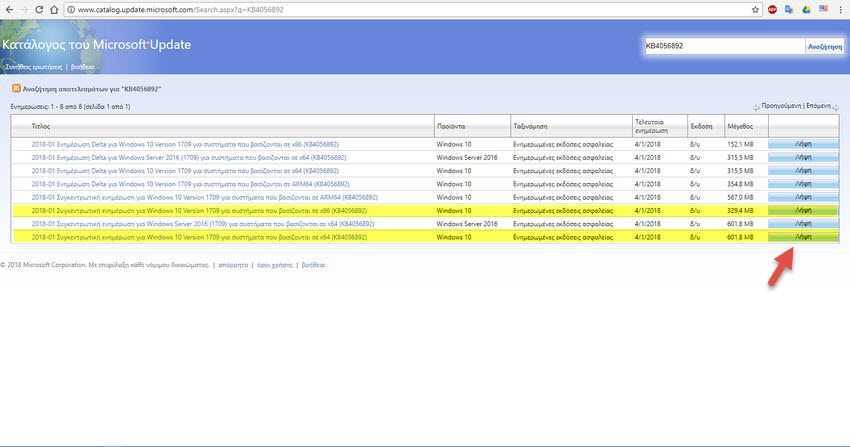This screenshot has width=850, height=447.
Task: Click the Επόμενη pagination link
Action: click(819, 106)
